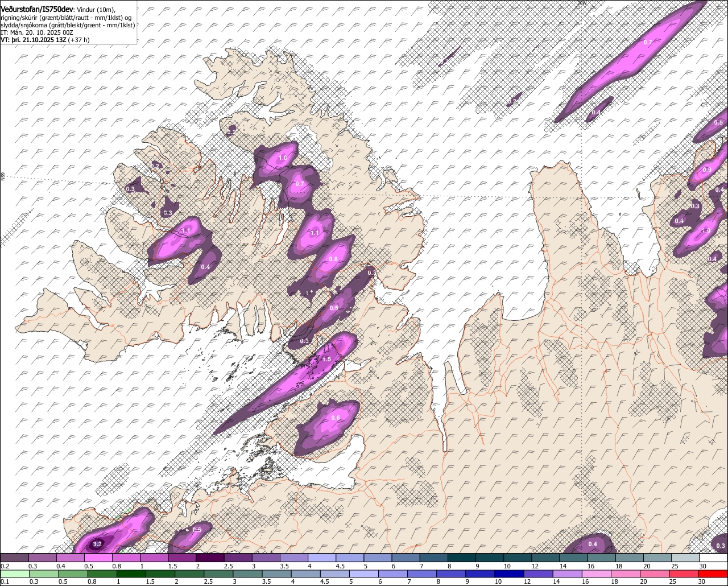Select bottom legend dark blue swatch at 10
This screenshot has width=728, height=586.
509,573
